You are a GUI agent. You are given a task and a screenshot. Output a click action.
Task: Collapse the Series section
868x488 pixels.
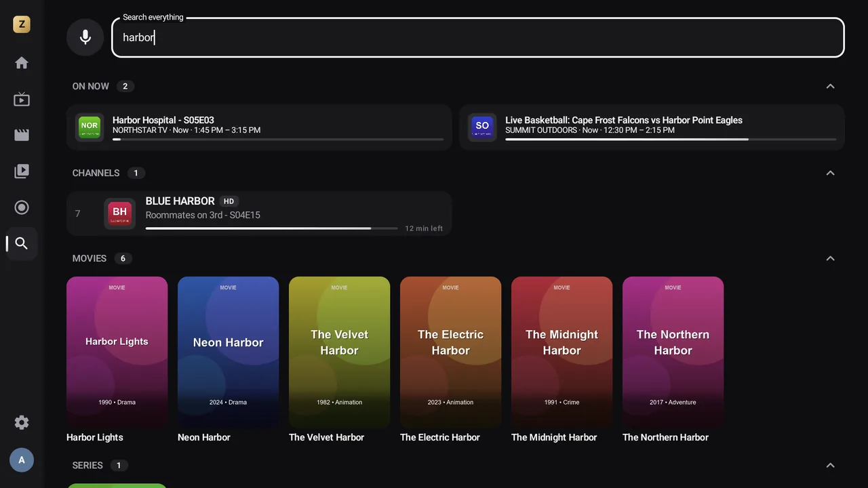(x=830, y=466)
